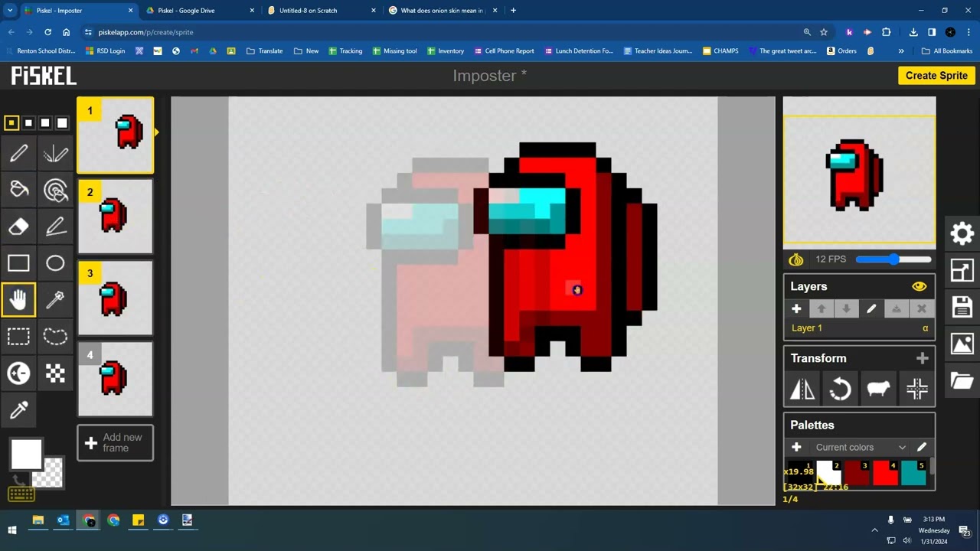Select the Stroke line tool

pos(55,227)
